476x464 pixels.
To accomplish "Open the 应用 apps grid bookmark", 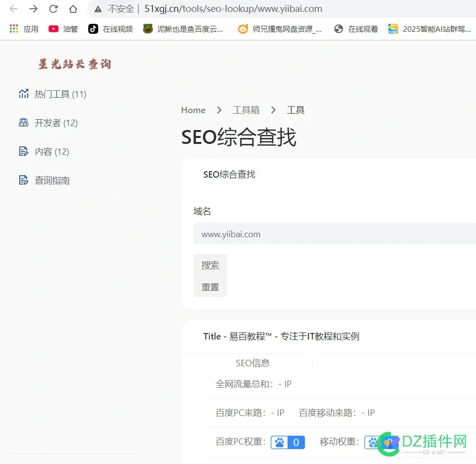I will tap(24, 29).
